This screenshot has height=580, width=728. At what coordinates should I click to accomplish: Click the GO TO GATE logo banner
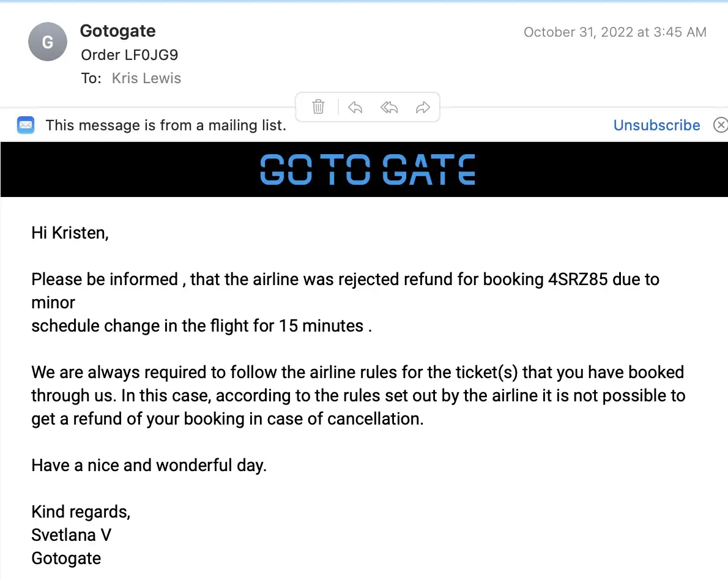[367, 169]
